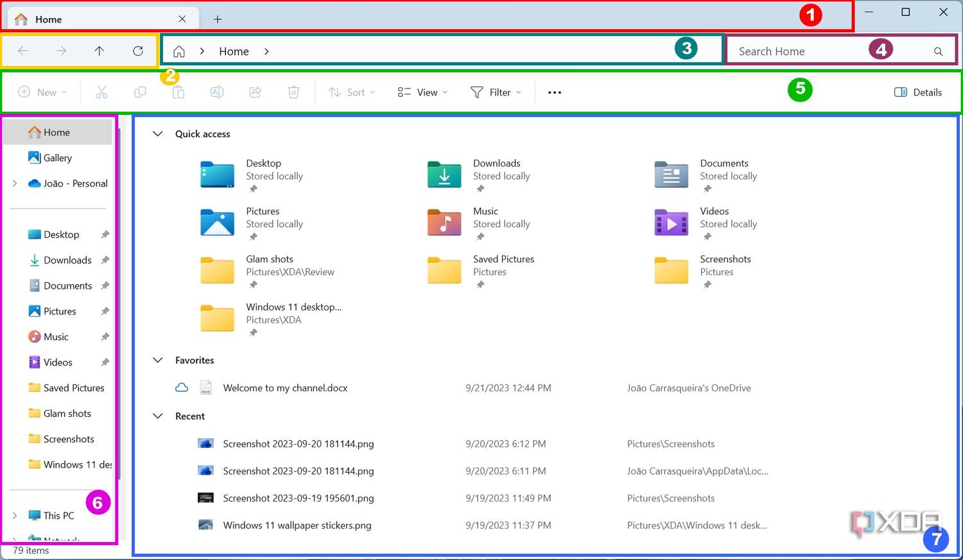Open Gallery from the sidebar
The width and height of the screenshot is (963, 560).
[x=58, y=157]
